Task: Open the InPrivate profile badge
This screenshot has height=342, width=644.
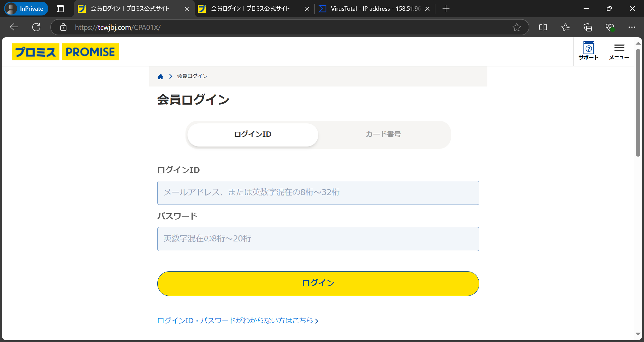Action: tap(26, 9)
